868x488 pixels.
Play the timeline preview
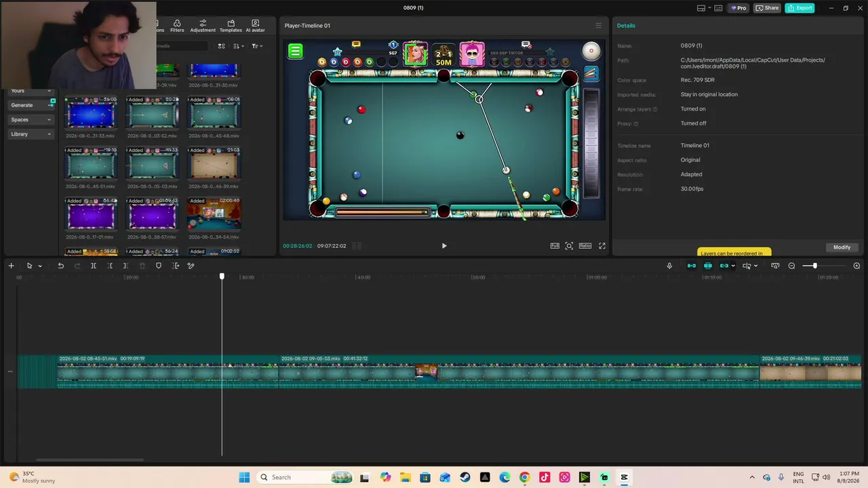[444, 246]
